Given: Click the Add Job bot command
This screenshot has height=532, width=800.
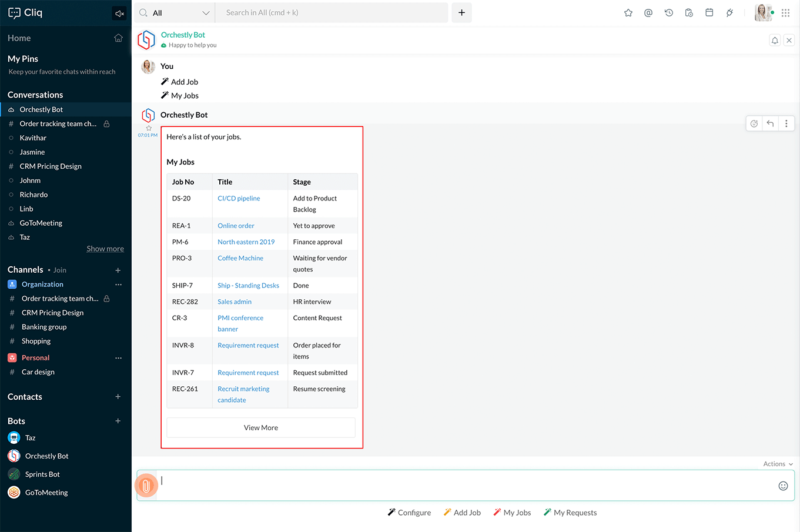Looking at the screenshot, I should 462,513.
